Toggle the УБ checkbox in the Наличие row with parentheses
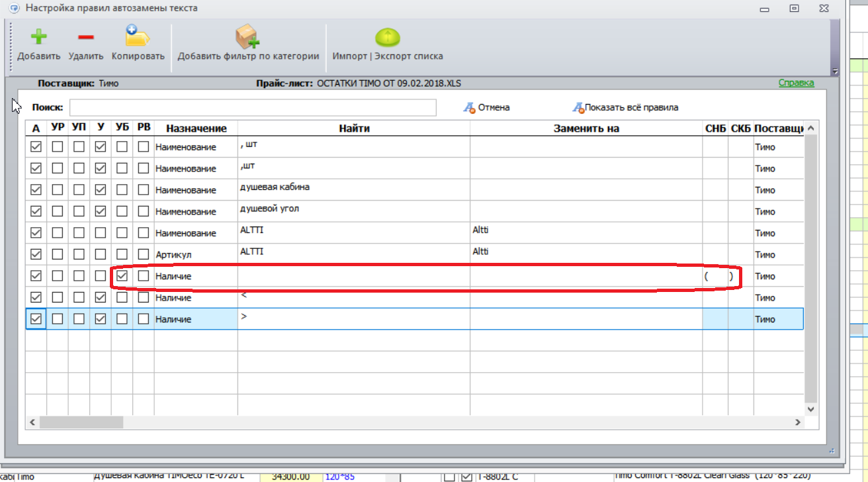This screenshot has height=482, width=868. (122, 276)
